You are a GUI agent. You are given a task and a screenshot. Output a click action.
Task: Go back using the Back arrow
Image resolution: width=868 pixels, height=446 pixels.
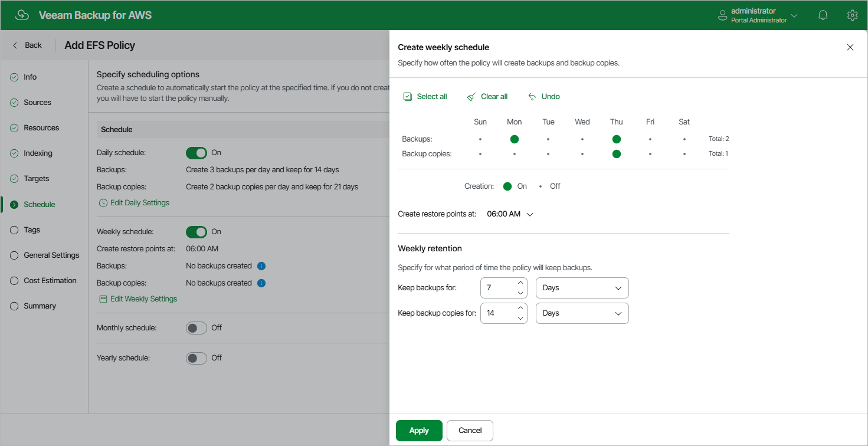click(x=15, y=45)
